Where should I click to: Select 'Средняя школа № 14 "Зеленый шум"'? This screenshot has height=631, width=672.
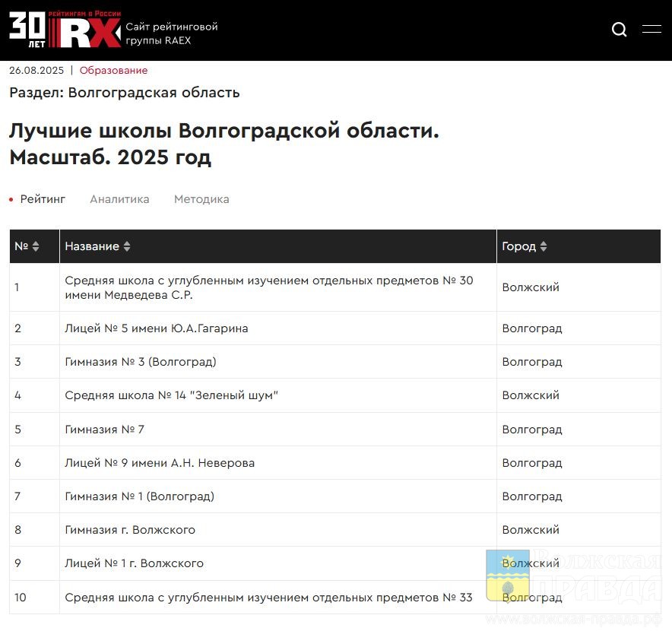[x=172, y=395]
